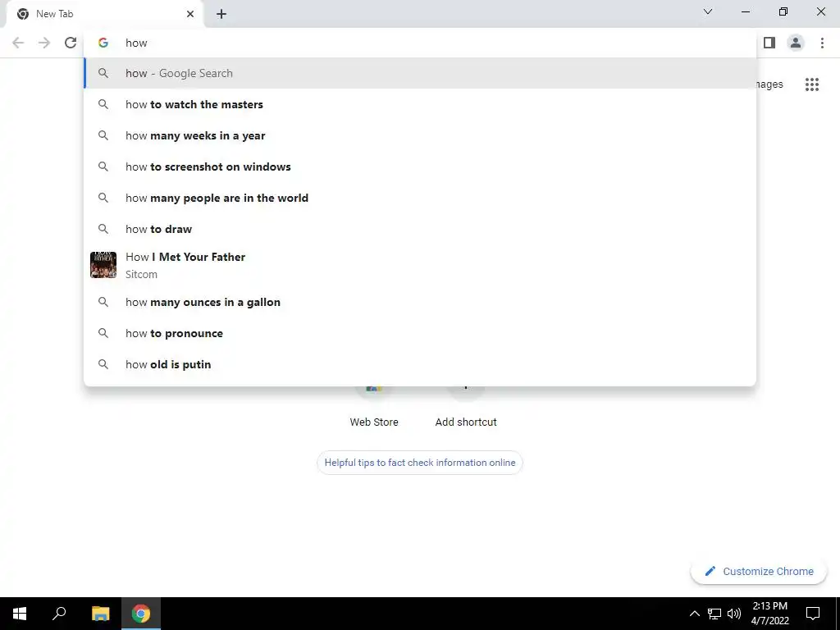Click search icon beside 'how old is putin'
The width and height of the screenshot is (840, 630).
point(103,364)
